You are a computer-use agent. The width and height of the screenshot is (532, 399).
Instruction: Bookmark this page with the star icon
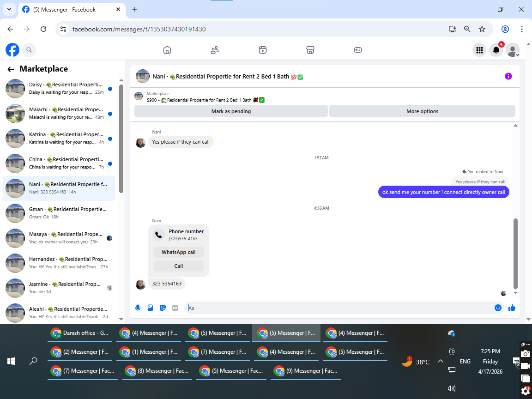482,29
